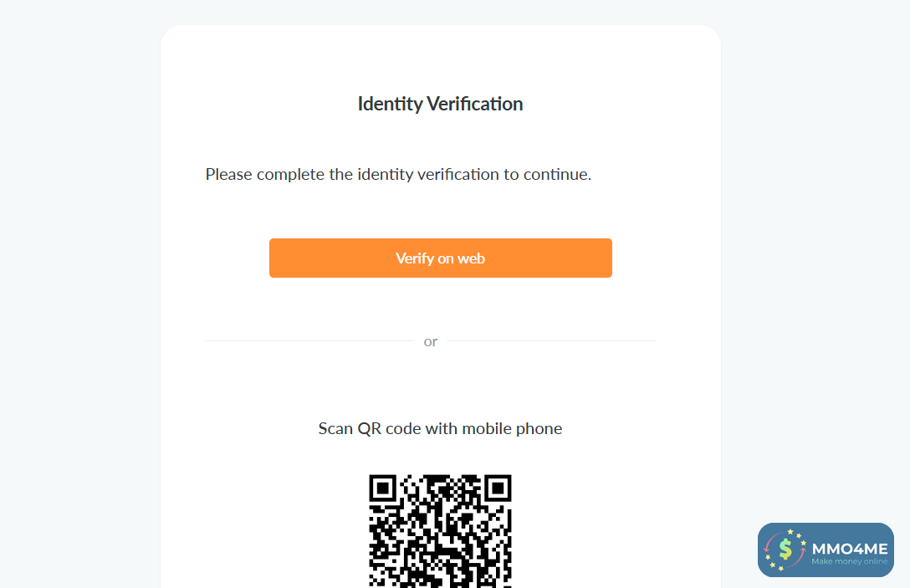Click the QR code top-right finder square
This screenshot has height=588, width=910.
[498, 488]
